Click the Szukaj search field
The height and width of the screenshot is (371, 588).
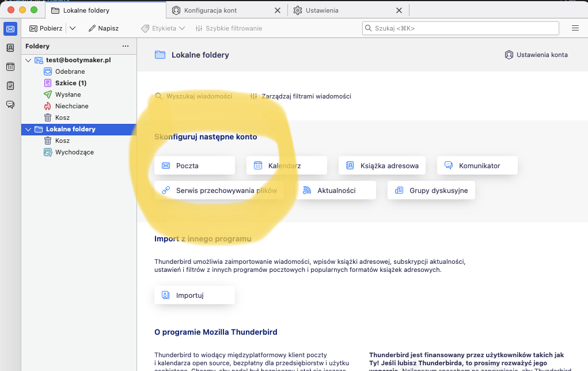coord(461,28)
